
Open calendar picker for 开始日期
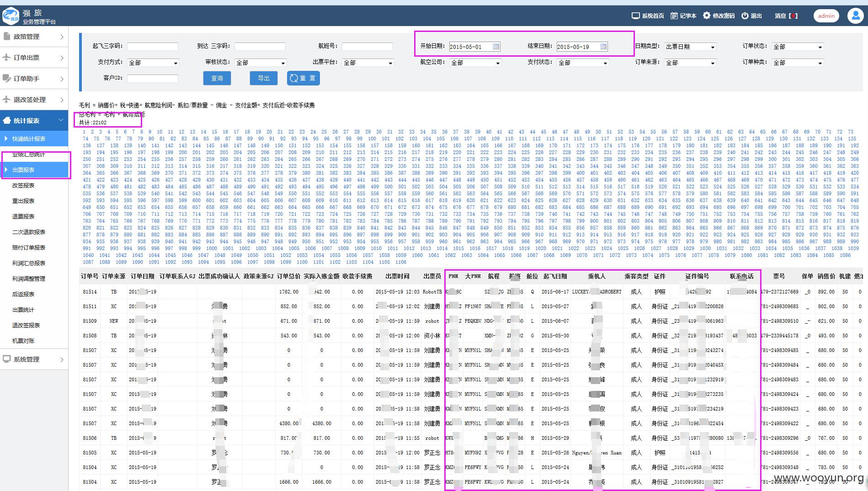[496, 47]
